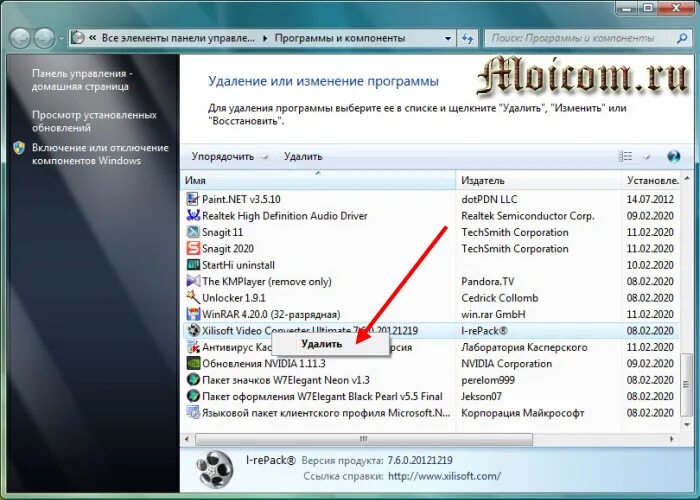Click the Paint.NET program icon
Screen dimensions: 700x500
(193, 199)
